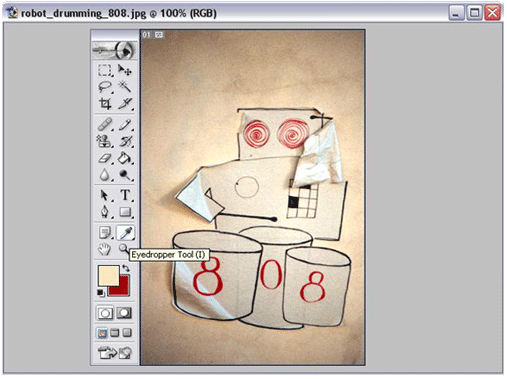The width and height of the screenshot is (507, 379).
Task: Minimize the robot_drumming_808.jpg window
Action: [456, 13]
